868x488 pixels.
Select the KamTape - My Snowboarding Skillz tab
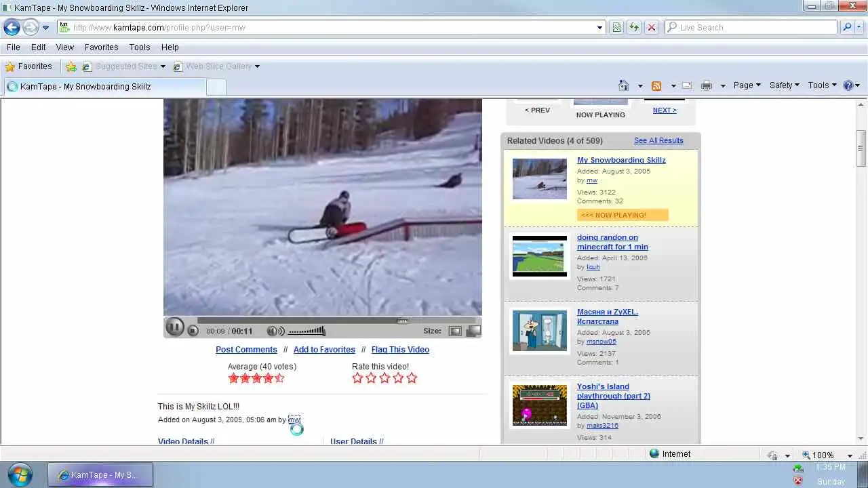pos(104,87)
